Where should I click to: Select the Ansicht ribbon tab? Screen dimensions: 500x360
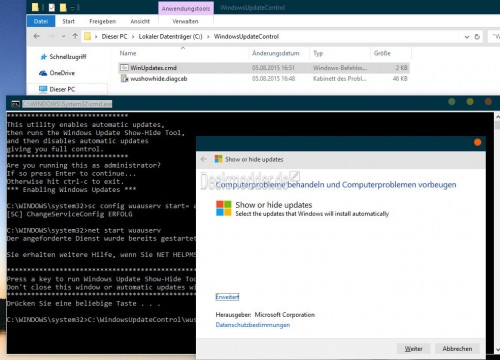point(140,21)
